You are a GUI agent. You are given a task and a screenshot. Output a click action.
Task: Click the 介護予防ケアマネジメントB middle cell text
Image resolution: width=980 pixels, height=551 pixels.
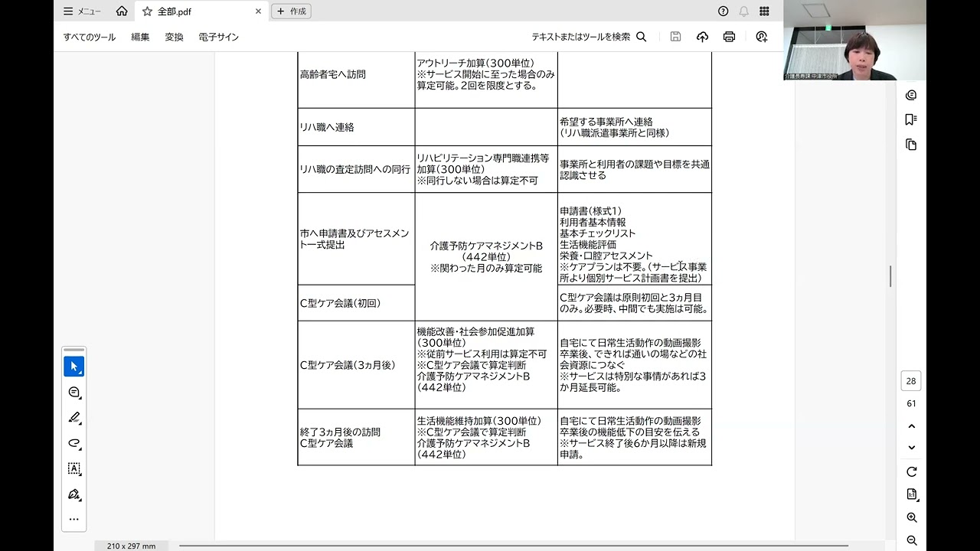click(x=486, y=246)
